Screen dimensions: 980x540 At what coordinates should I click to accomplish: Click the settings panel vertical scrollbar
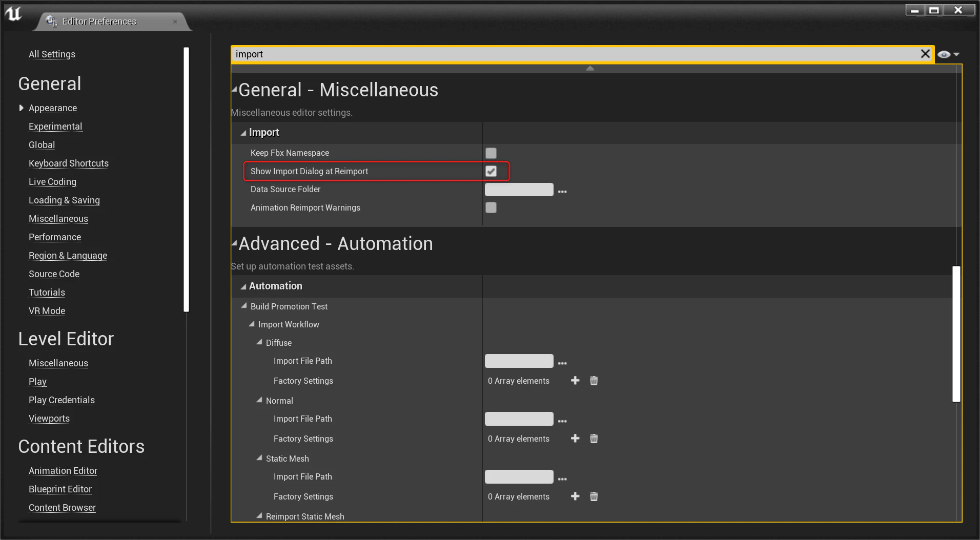956,334
